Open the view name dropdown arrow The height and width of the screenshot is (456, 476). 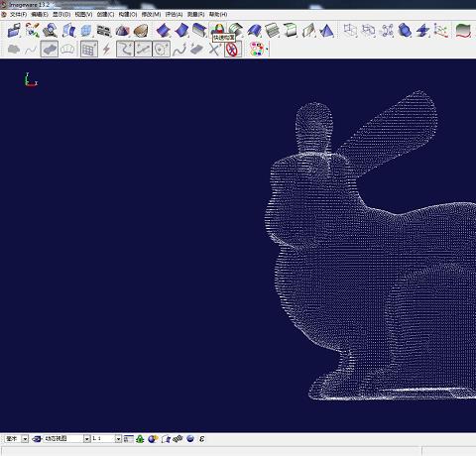click(x=87, y=438)
